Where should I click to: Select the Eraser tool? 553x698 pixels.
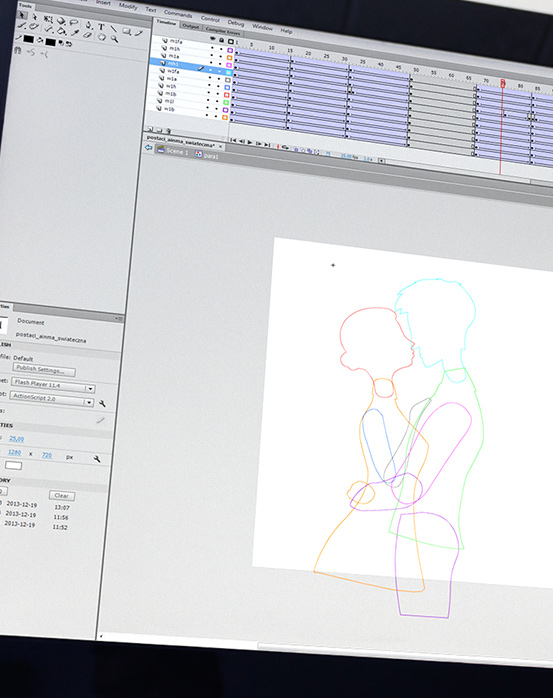coord(88,35)
